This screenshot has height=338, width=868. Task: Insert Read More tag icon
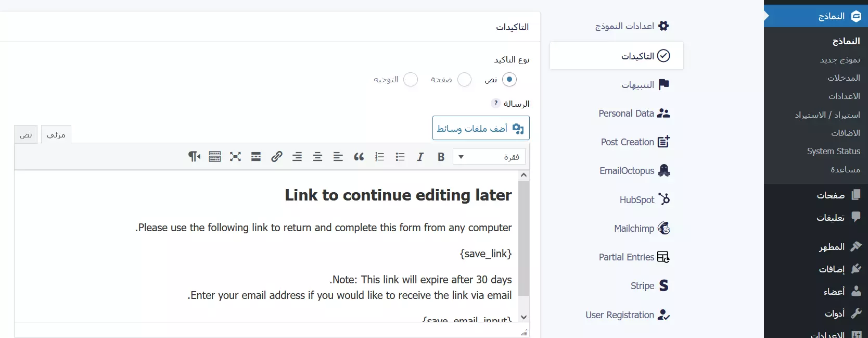(x=256, y=157)
